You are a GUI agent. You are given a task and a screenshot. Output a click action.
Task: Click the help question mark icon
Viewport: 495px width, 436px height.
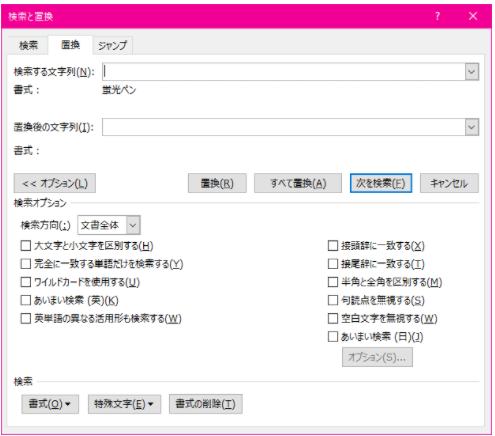click(438, 16)
